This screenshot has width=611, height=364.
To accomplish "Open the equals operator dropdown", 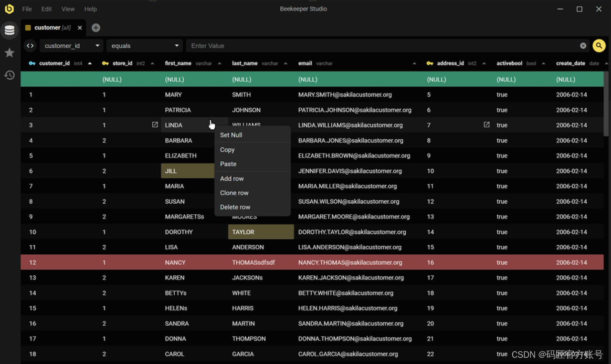I will pyautogui.click(x=144, y=46).
